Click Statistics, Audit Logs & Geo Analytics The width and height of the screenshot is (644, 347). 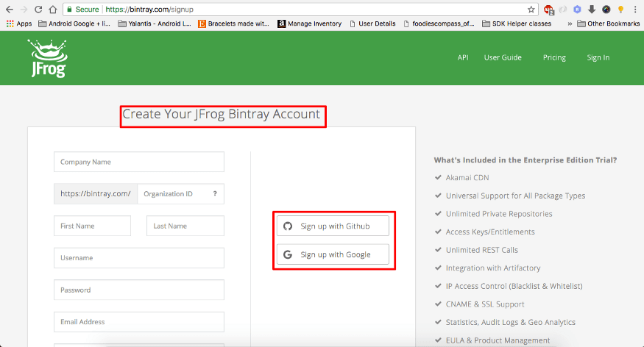point(511,322)
